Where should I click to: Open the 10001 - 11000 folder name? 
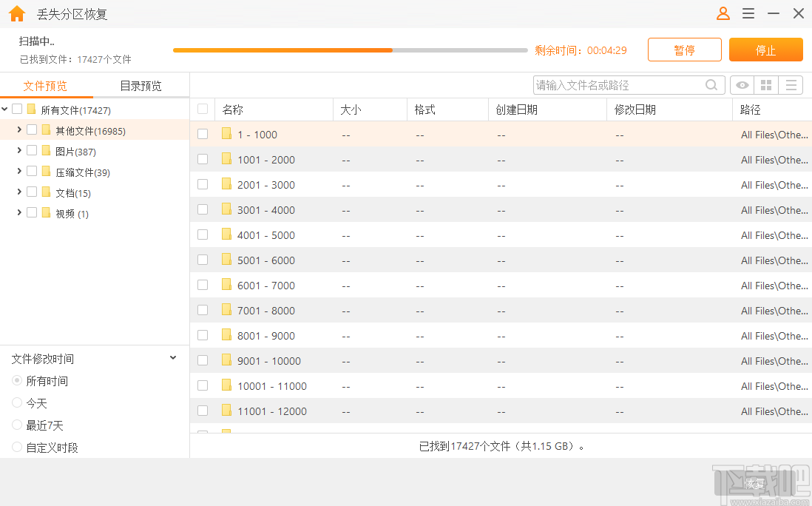pyautogui.click(x=272, y=386)
